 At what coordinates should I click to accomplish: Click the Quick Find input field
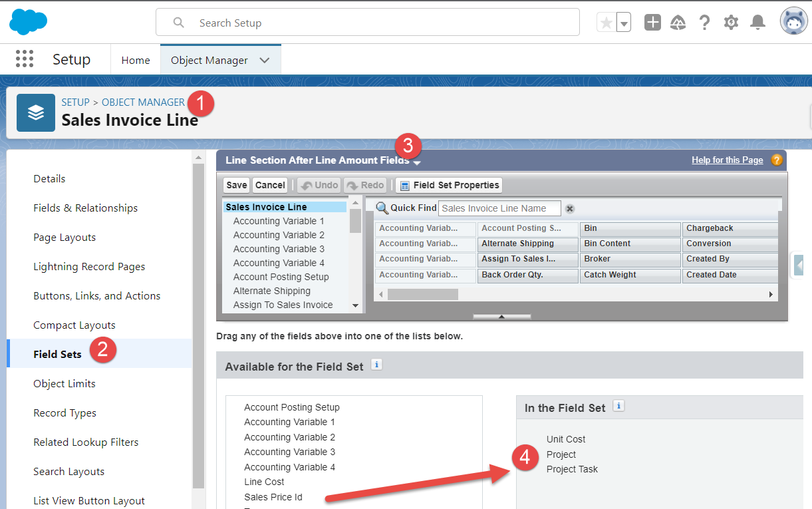pos(499,208)
